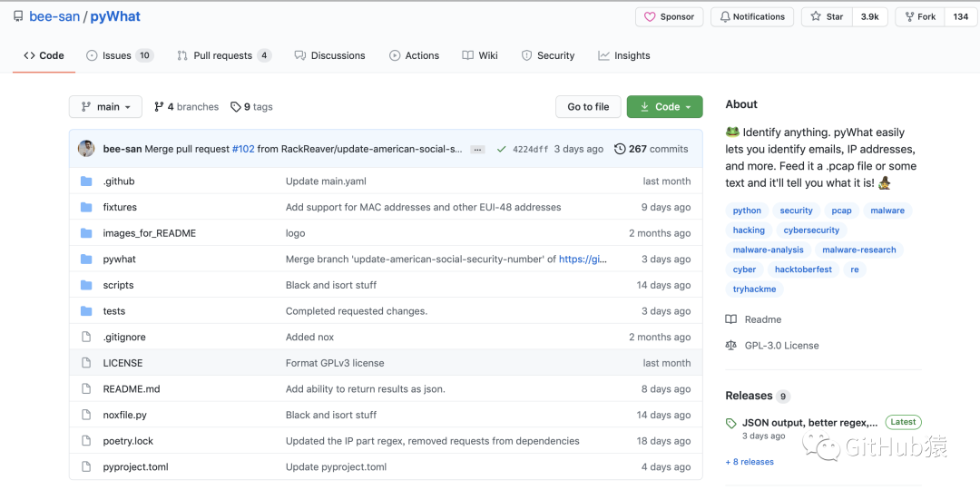Screen dimensions: 980x490
Task: Click the Go to file button
Action: tap(588, 107)
